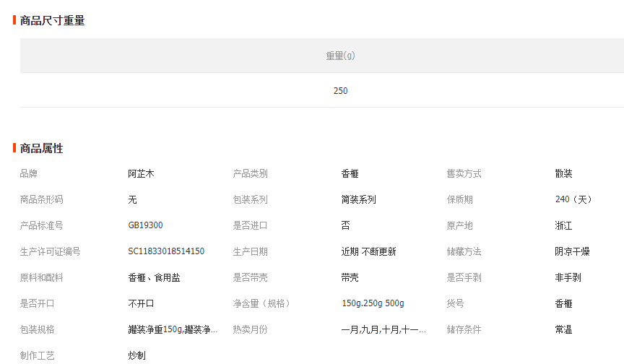Click the 散装 selling method value
This screenshot has height=364, width=624.
pyautogui.click(x=564, y=173)
